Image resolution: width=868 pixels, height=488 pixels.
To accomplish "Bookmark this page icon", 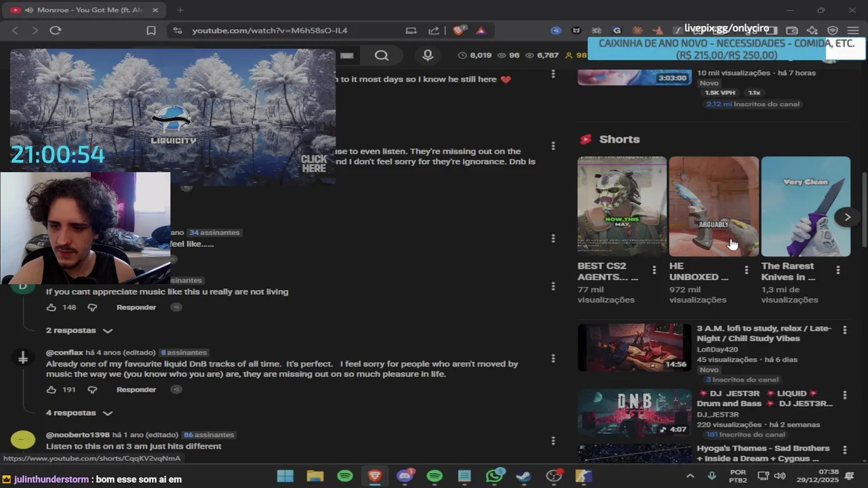I will click(151, 30).
